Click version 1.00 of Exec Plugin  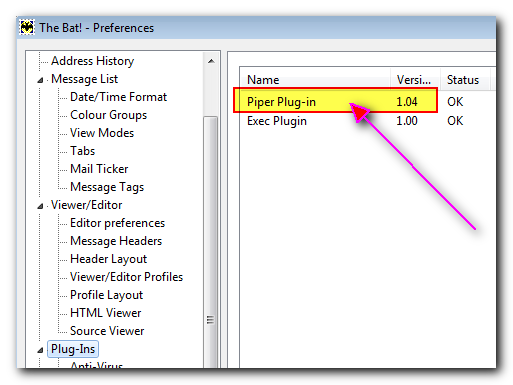[x=407, y=121]
